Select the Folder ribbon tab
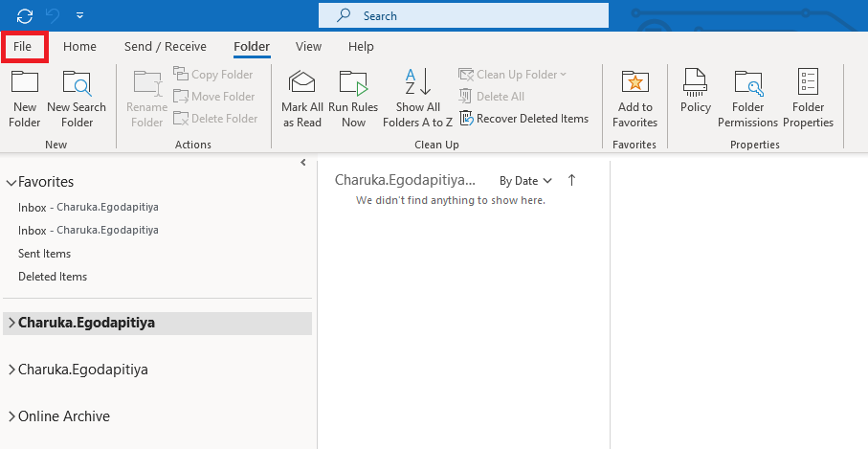 click(x=252, y=47)
